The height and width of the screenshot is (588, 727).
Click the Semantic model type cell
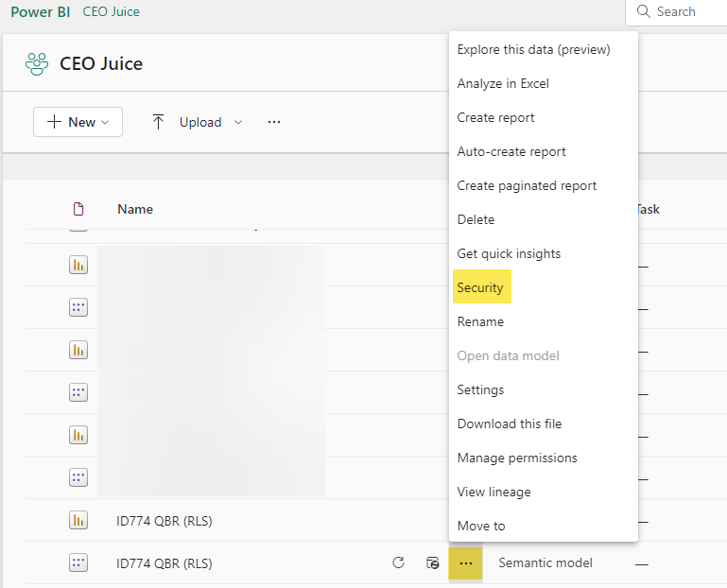point(545,563)
